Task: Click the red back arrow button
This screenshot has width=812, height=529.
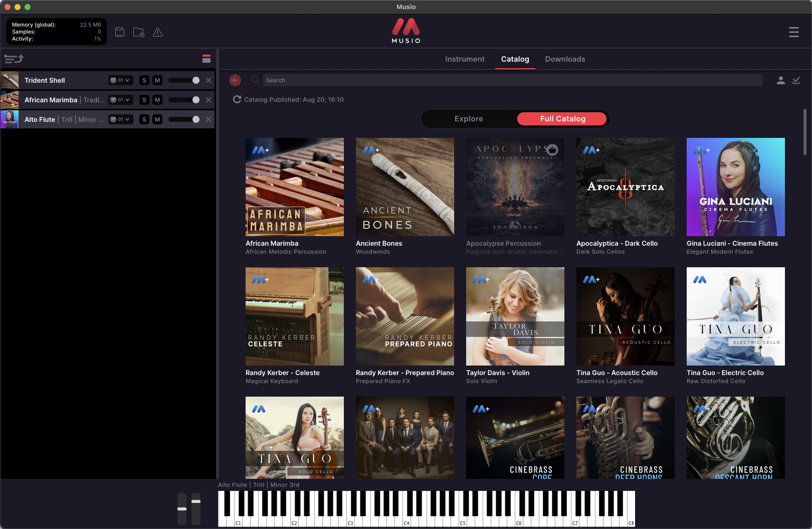Action: tap(235, 80)
